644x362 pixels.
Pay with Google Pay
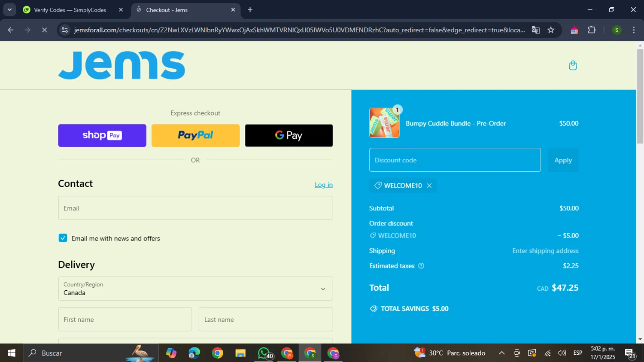point(289,136)
